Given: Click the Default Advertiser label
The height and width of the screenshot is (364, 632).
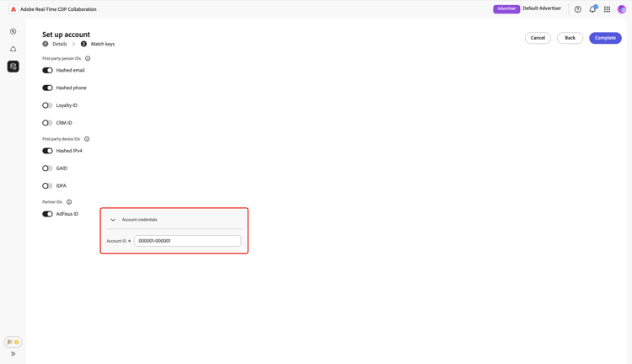Looking at the screenshot, I should click(x=542, y=8).
